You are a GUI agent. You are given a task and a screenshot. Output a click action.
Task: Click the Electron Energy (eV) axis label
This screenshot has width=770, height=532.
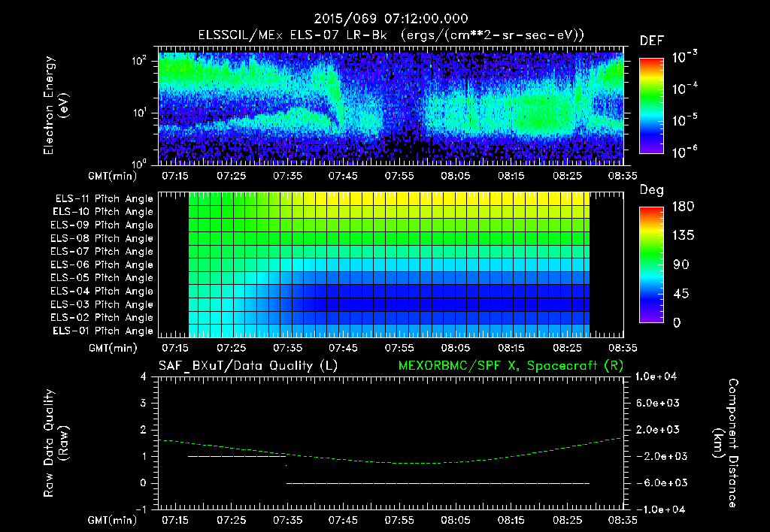coord(55,105)
